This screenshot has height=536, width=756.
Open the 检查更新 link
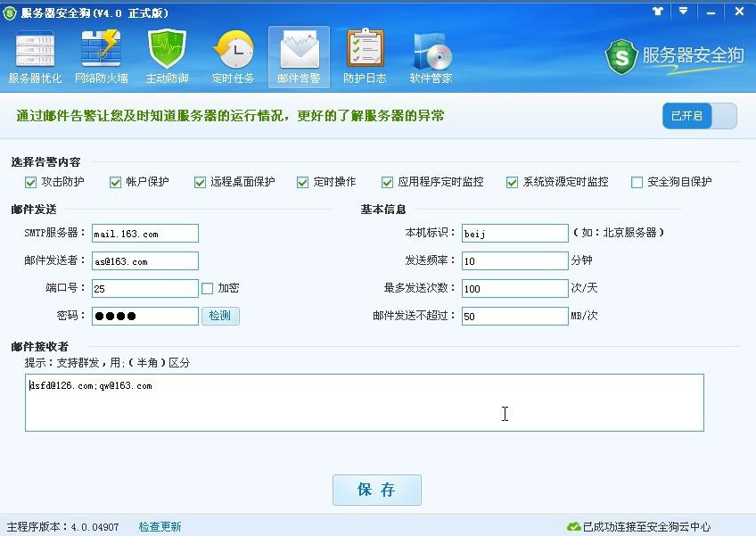(160, 528)
